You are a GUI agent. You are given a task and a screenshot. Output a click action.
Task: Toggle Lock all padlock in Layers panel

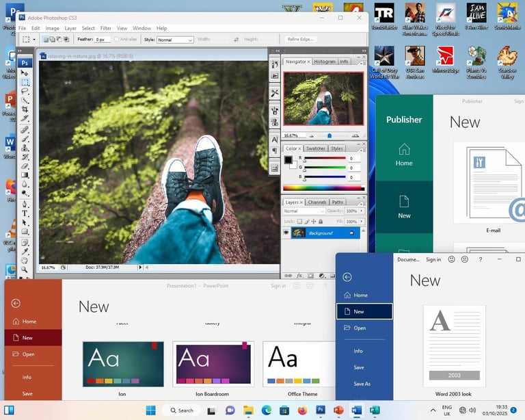321,222
